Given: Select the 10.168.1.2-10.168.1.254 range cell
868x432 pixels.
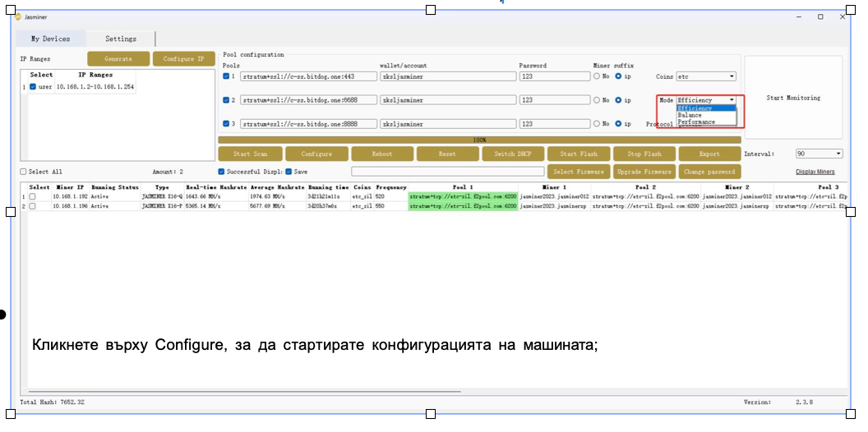Looking at the screenshot, I should 95,87.
